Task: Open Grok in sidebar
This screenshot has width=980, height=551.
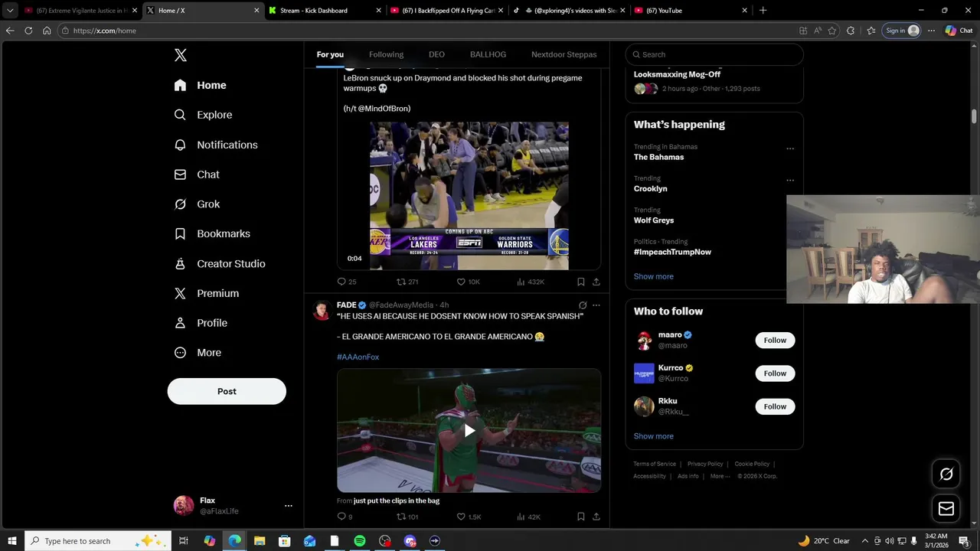Action: click(x=197, y=204)
